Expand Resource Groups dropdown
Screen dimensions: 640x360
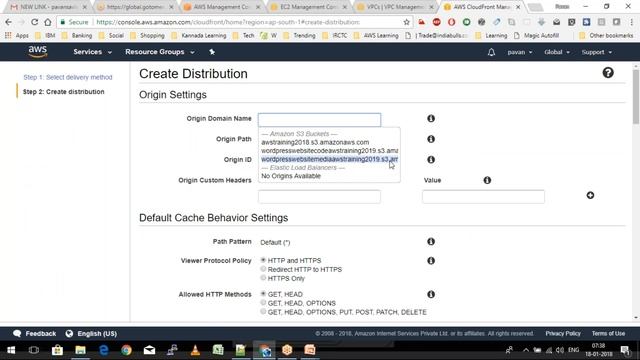click(160, 52)
